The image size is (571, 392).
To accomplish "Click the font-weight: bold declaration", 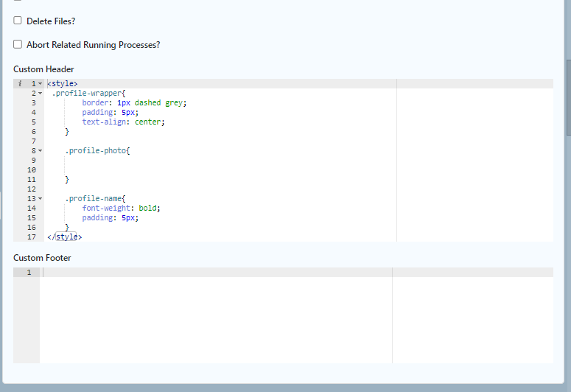I will [x=121, y=209].
